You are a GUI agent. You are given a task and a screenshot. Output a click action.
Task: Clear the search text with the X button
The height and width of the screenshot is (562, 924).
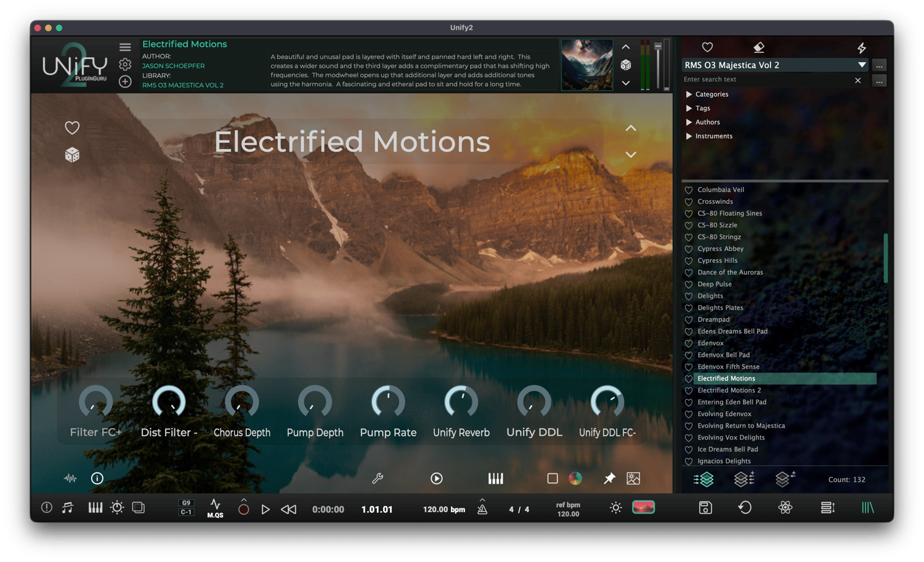click(858, 80)
